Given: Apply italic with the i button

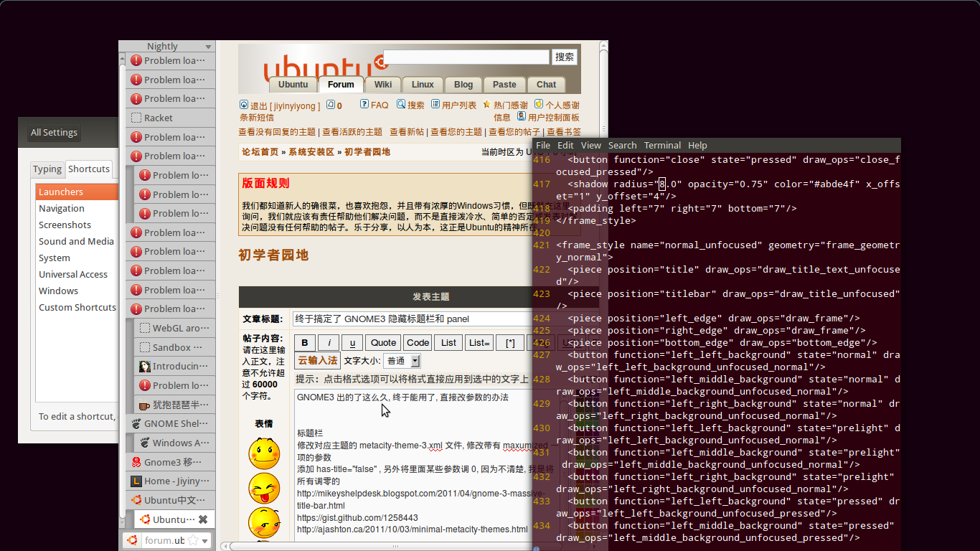Looking at the screenshot, I should 329,342.
